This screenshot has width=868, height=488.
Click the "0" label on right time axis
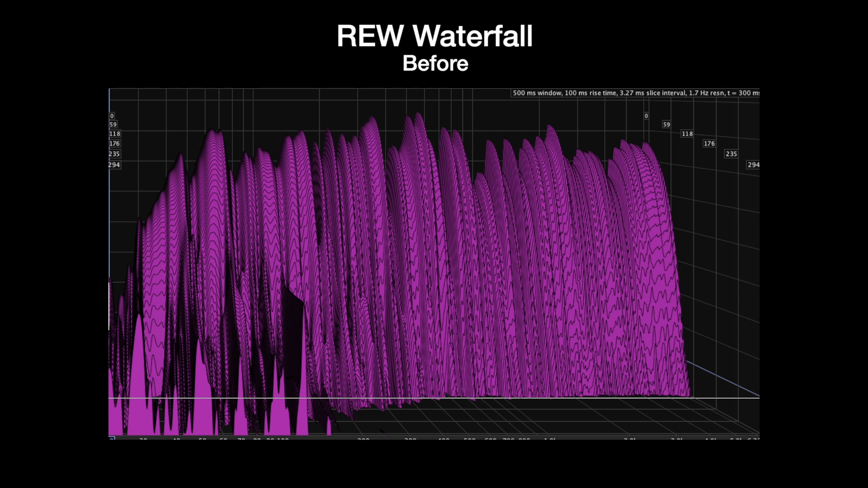(646, 116)
